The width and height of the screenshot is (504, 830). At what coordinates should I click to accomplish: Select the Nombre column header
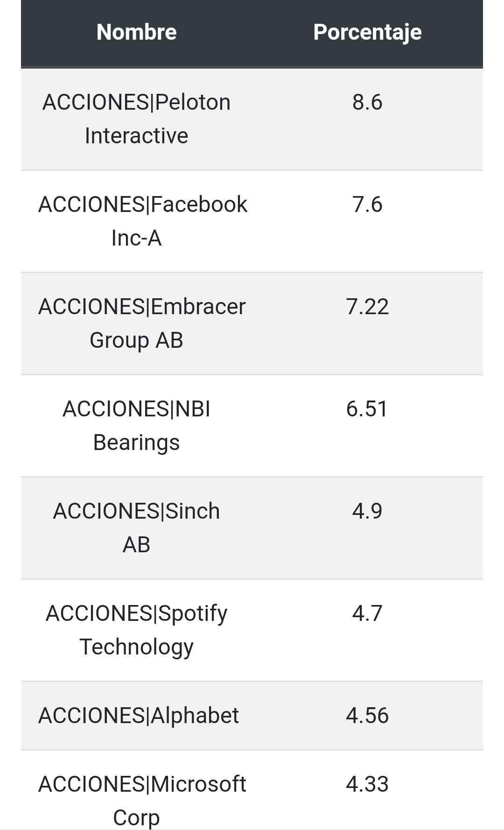(136, 32)
